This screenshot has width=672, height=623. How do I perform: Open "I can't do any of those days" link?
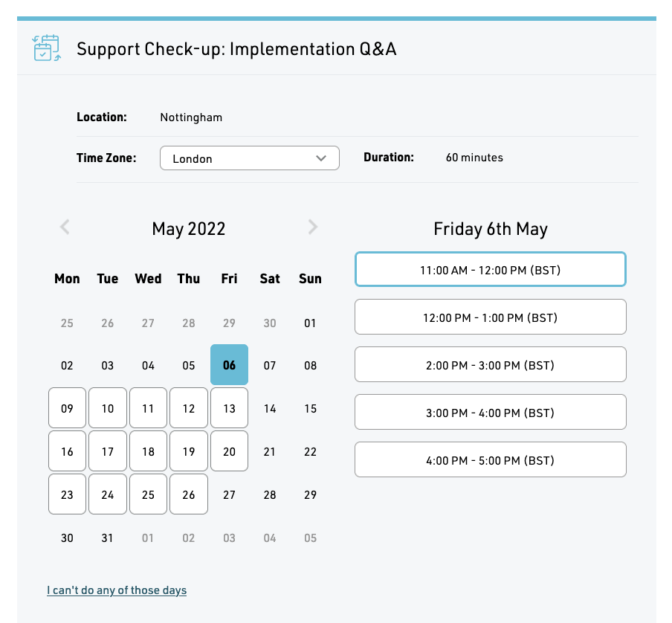pos(117,590)
